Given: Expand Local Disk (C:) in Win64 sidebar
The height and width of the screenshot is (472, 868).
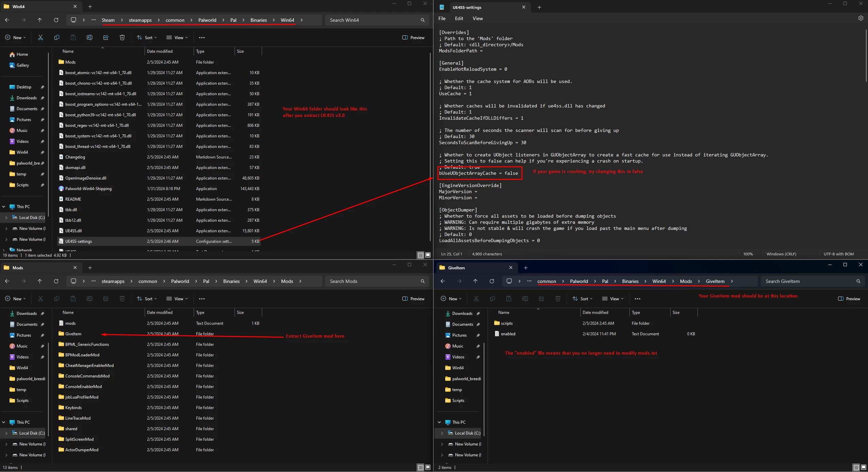Looking at the screenshot, I should (x=6, y=218).
